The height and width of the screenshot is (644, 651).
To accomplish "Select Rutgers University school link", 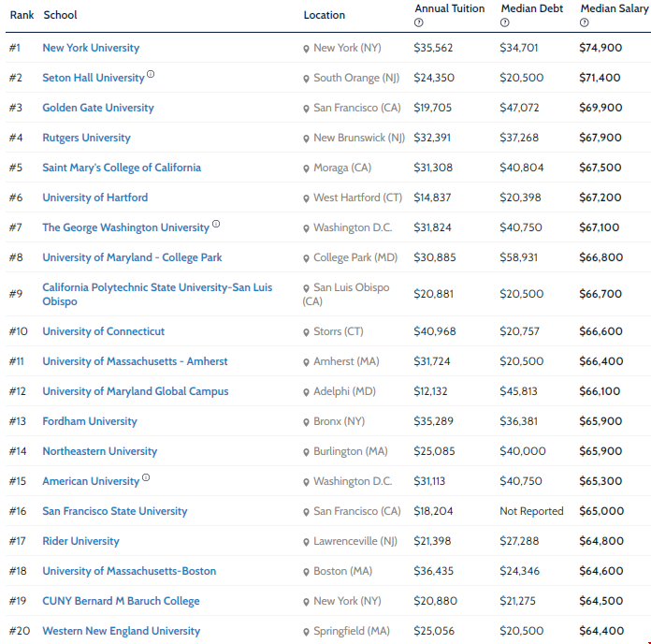I will point(86,138).
